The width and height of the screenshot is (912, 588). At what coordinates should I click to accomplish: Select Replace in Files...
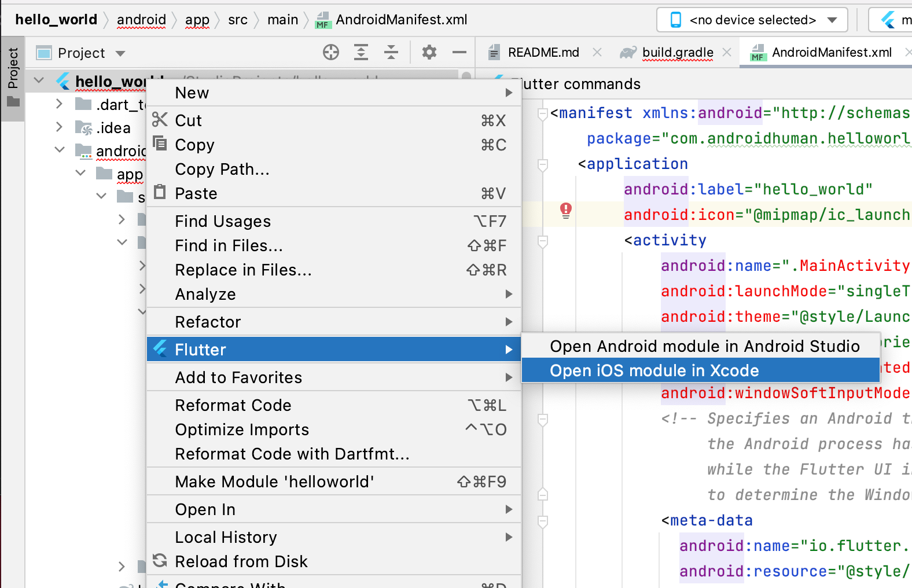point(334,270)
